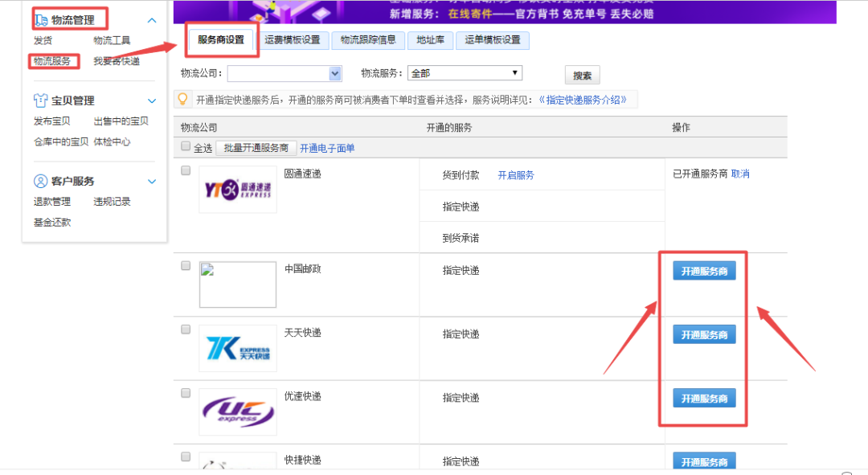Click the 天天快递 company logo
The height and width of the screenshot is (475, 868).
click(237, 349)
